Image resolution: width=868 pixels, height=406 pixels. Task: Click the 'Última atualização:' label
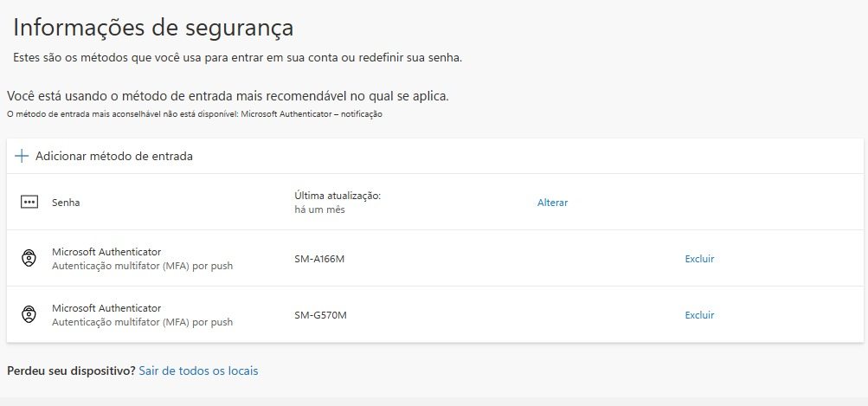coord(338,197)
